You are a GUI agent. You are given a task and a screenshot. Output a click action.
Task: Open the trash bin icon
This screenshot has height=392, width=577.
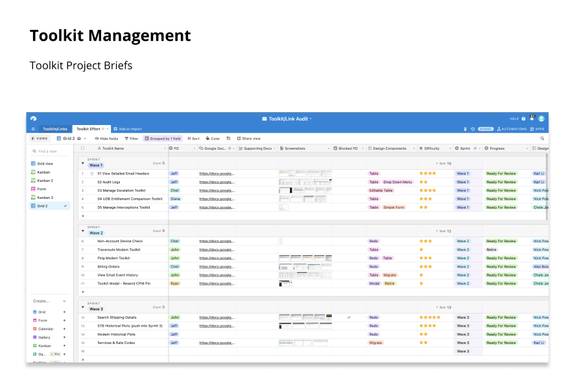click(x=465, y=129)
